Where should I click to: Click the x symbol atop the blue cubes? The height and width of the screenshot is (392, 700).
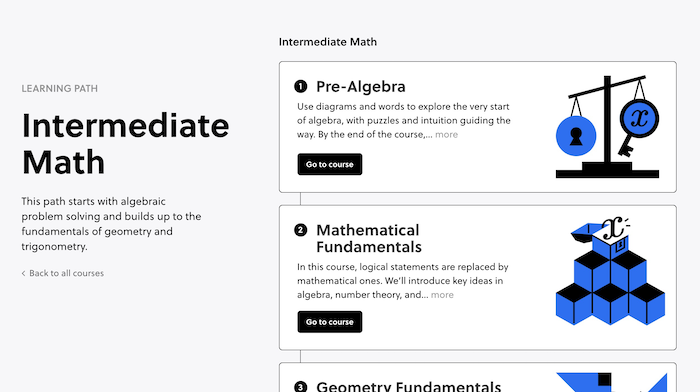point(612,229)
